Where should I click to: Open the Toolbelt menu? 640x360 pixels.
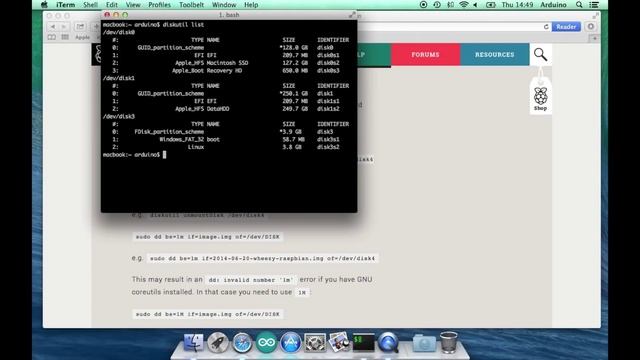191,5
